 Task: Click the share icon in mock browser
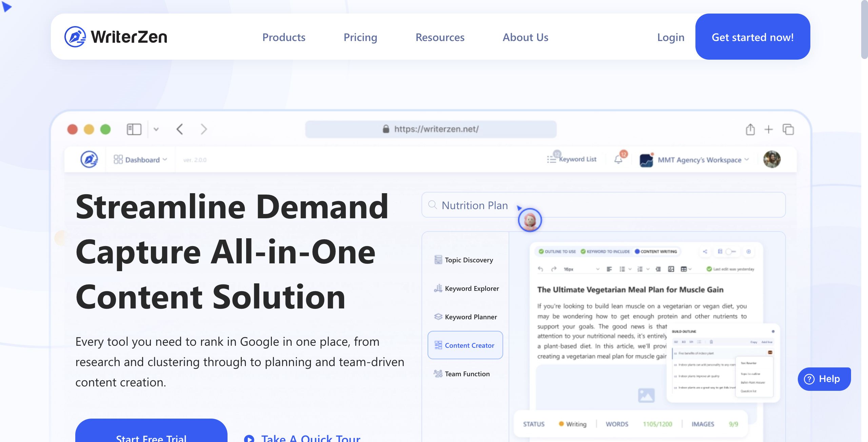click(750, 129)
